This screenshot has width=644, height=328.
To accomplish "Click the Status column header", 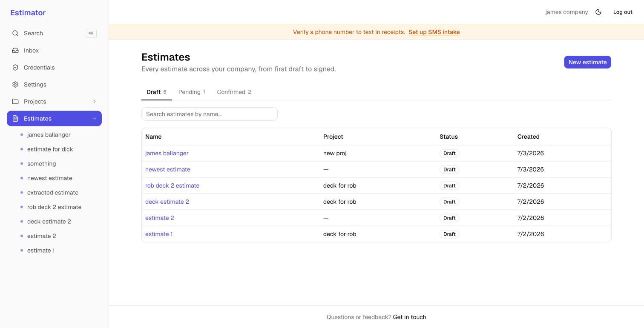I will [x=448, y=137].
